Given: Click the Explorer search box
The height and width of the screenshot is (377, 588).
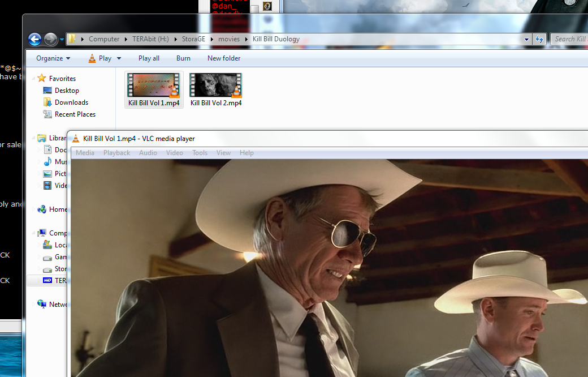Looking at the screenshot, I should [569, 39].
